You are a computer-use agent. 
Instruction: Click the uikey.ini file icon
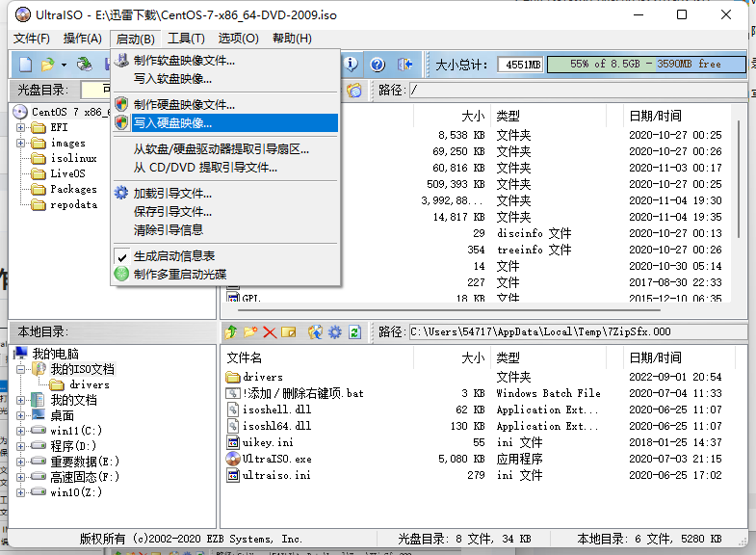pos(233,442)
